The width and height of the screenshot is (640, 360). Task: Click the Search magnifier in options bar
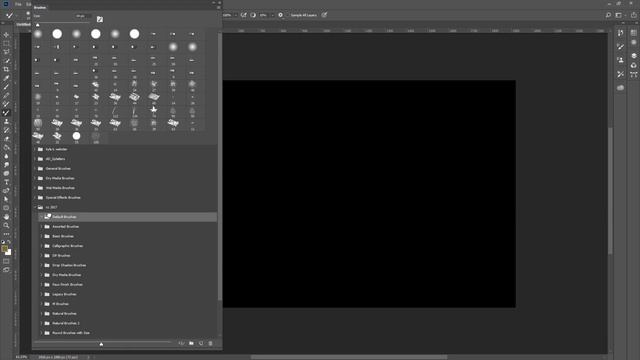pyautogui.click(x=608, y=15)
